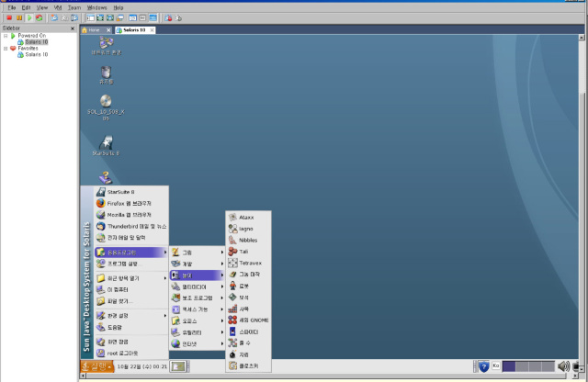Launch the Nibbles game
This screenshot has width=588, height=382.
(x=248, y=240)
